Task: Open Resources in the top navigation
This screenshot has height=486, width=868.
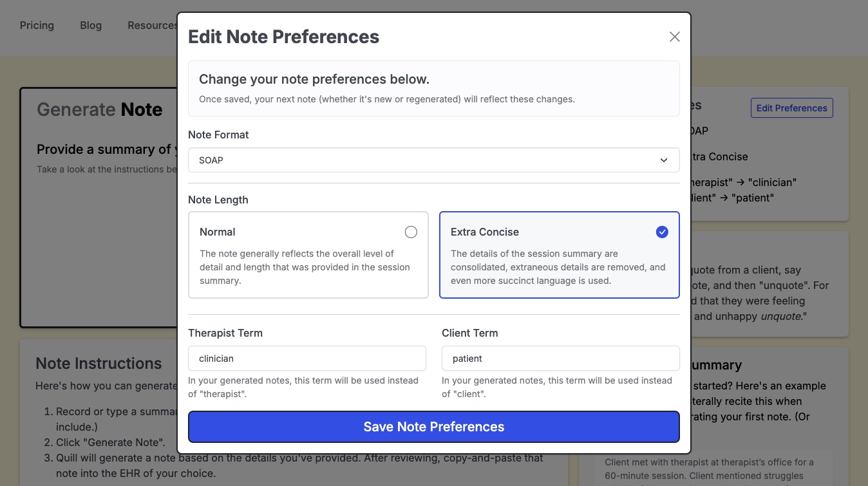Action: coord(152,25)
